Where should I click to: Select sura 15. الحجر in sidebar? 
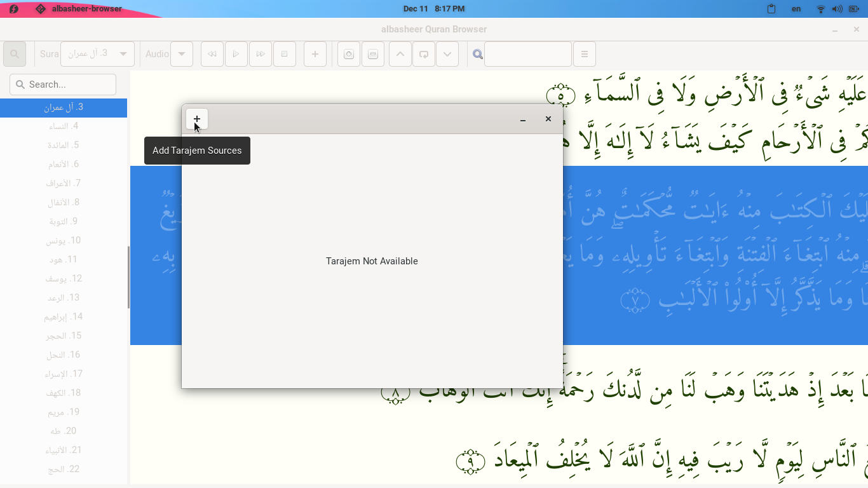pyautogui.click(x=64, y=336)
